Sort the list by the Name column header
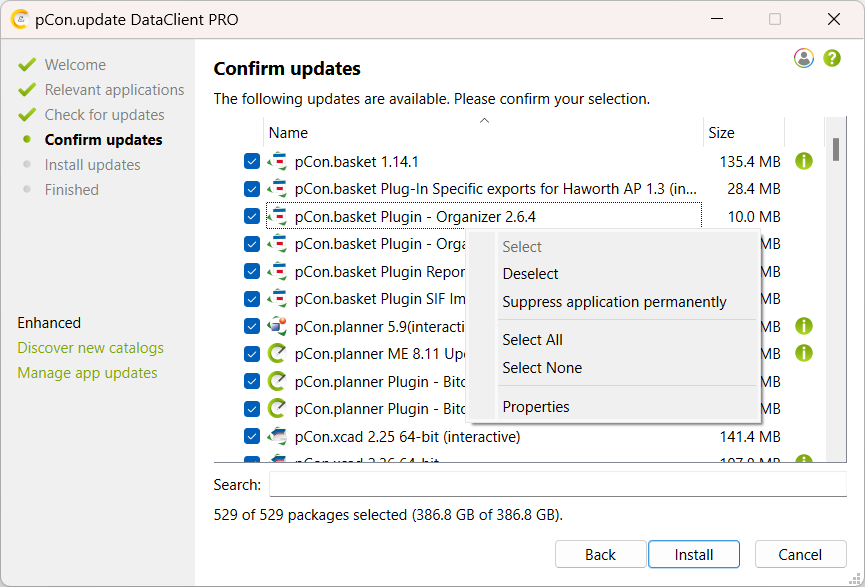 tap(483, 132)
